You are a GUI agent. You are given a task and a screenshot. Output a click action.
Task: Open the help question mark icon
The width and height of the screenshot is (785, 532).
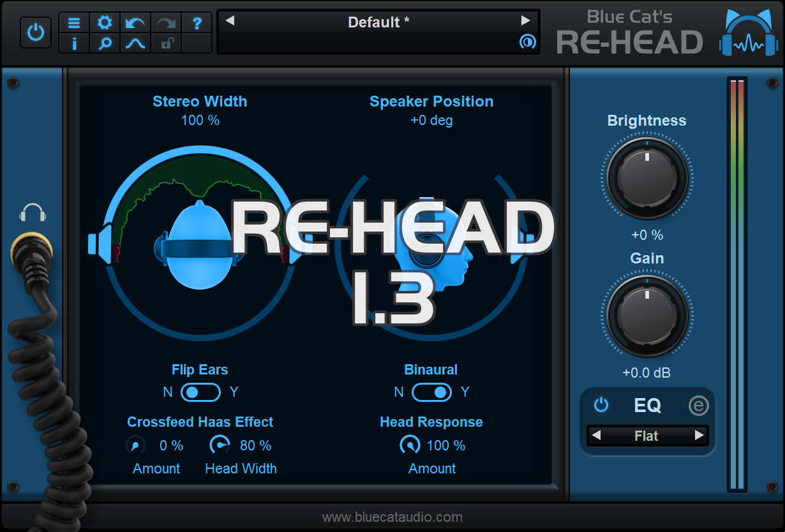click(x=197, y=23)
